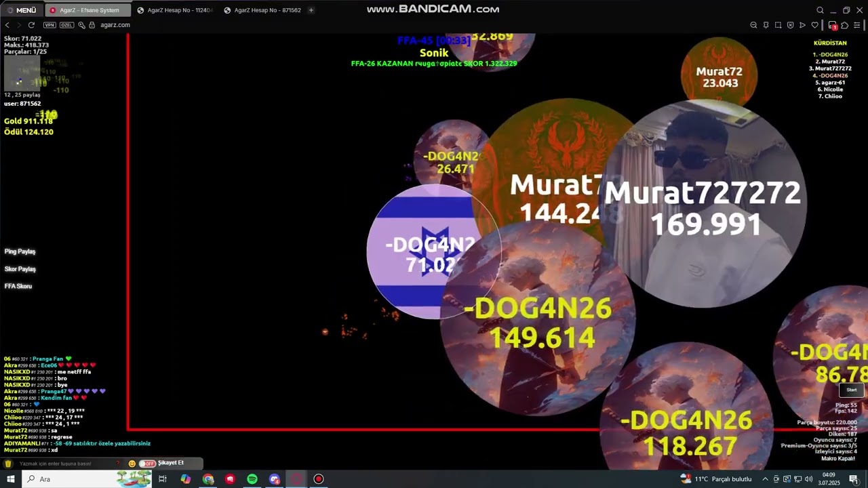Take a snapshot with dashed square icon
This screenshot has width=868, height=488.
(x=778, y=25)
